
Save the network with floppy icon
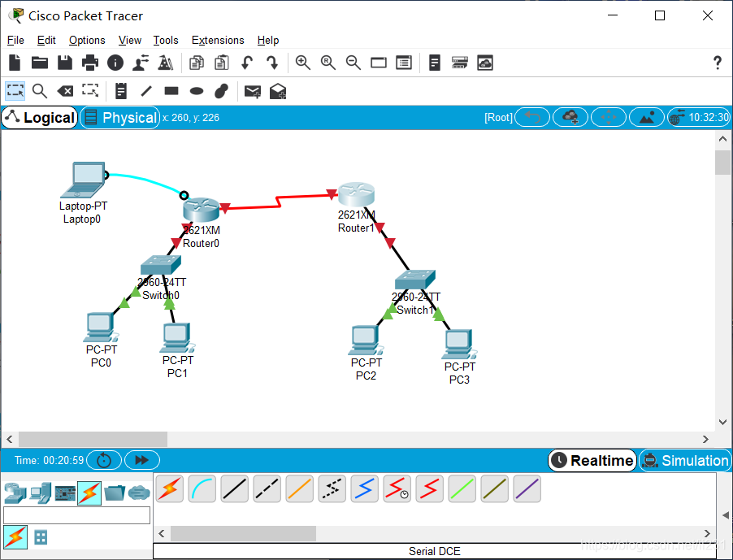pos(65,63)
